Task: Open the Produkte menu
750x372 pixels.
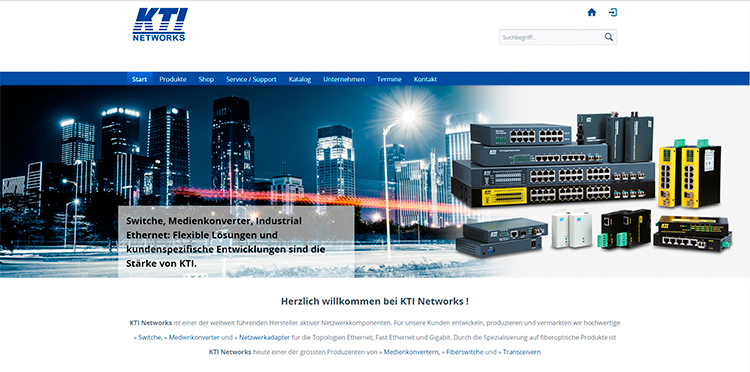Action: click(x=173, y=79)
